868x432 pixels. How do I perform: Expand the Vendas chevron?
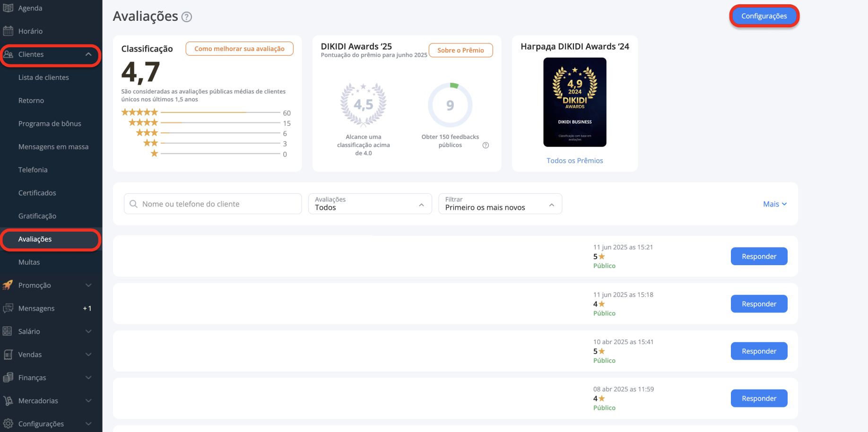[x=88, y=354]
